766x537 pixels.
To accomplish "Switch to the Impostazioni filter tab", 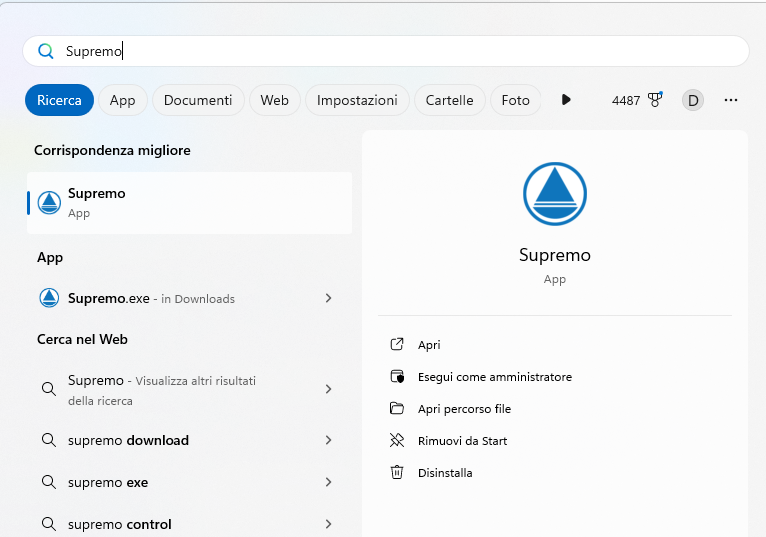I will (x=357, y=100).
